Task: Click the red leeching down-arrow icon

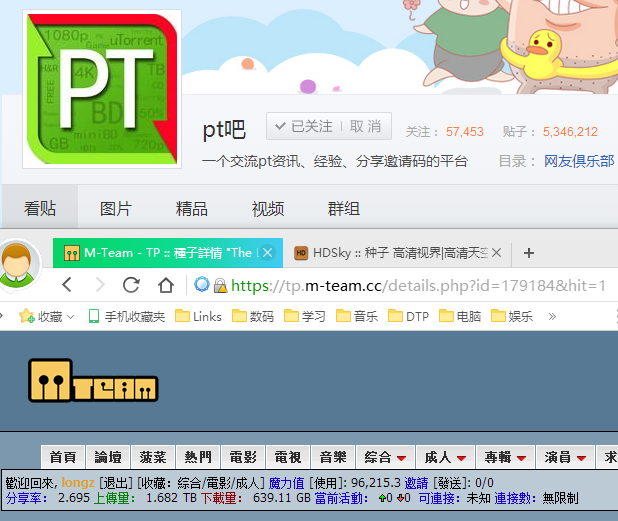Action: (x=400, y=499)
